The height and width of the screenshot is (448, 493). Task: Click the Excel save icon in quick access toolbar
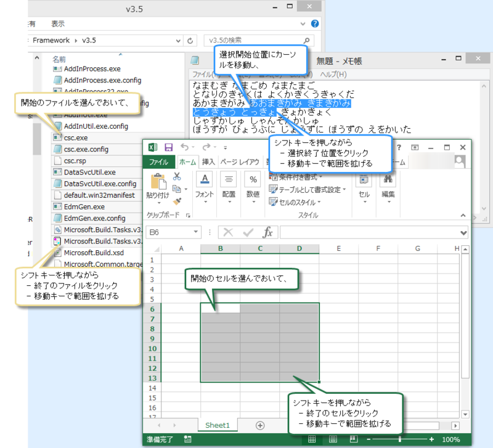[x=169, y=147]
